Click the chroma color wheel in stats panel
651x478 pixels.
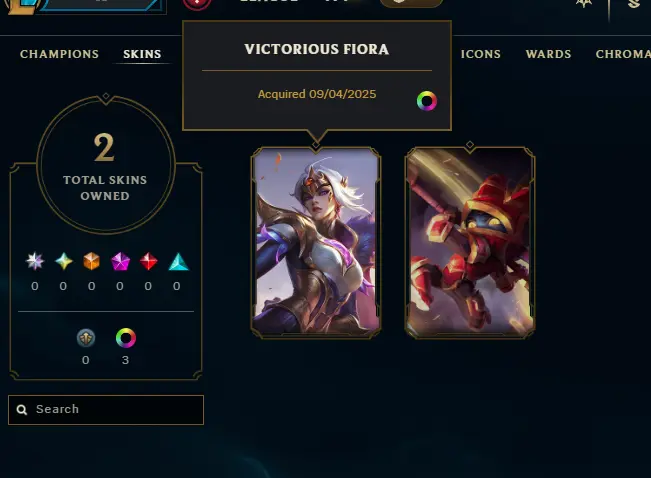(x=125, y=338)
